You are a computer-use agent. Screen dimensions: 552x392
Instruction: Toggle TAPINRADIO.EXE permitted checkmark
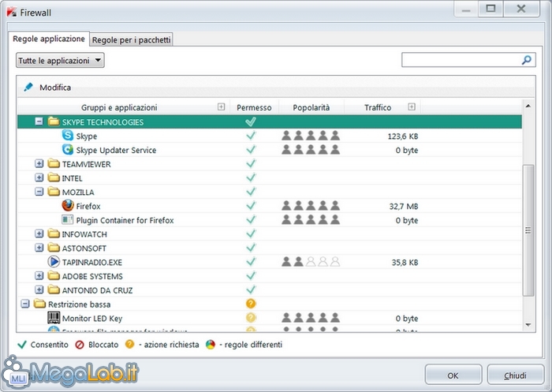(251, 262)
